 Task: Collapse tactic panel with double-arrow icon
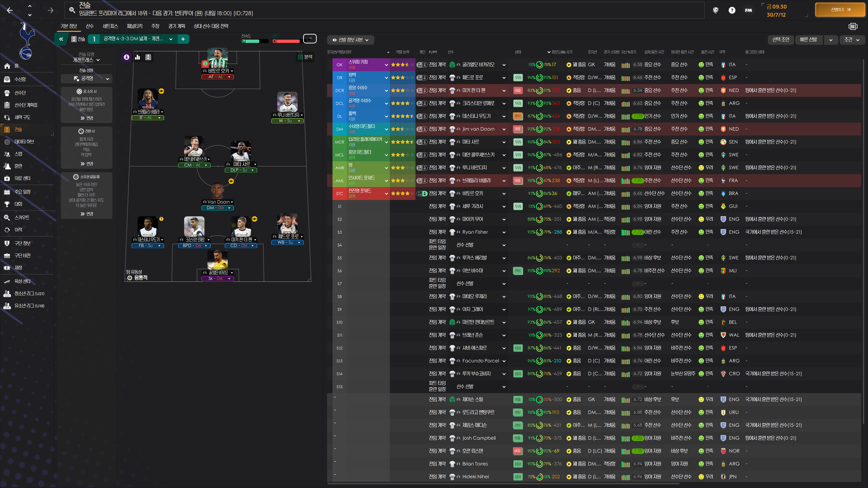pos(61,39)
